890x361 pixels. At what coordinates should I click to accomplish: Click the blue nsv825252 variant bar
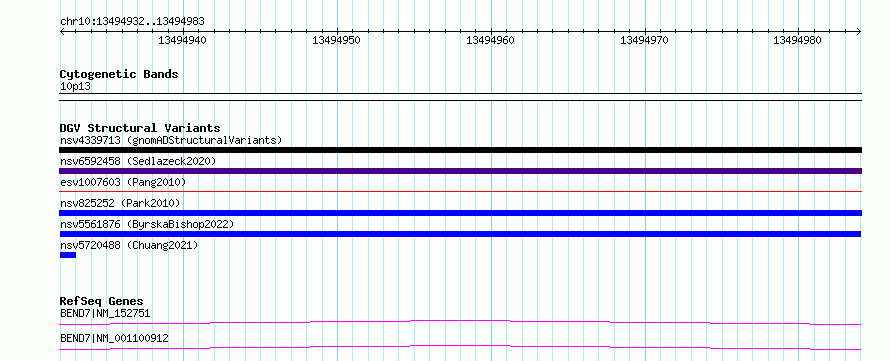click(460, 213)
